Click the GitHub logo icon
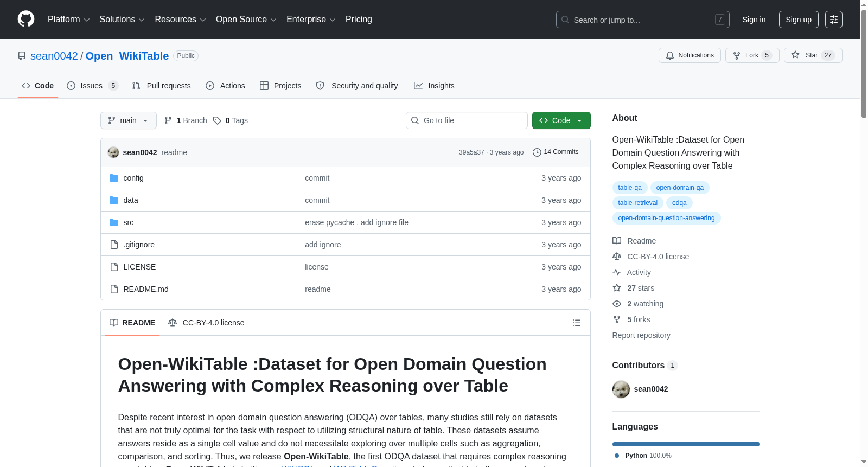Screen dimensions: 868x467 pos(26,20)
